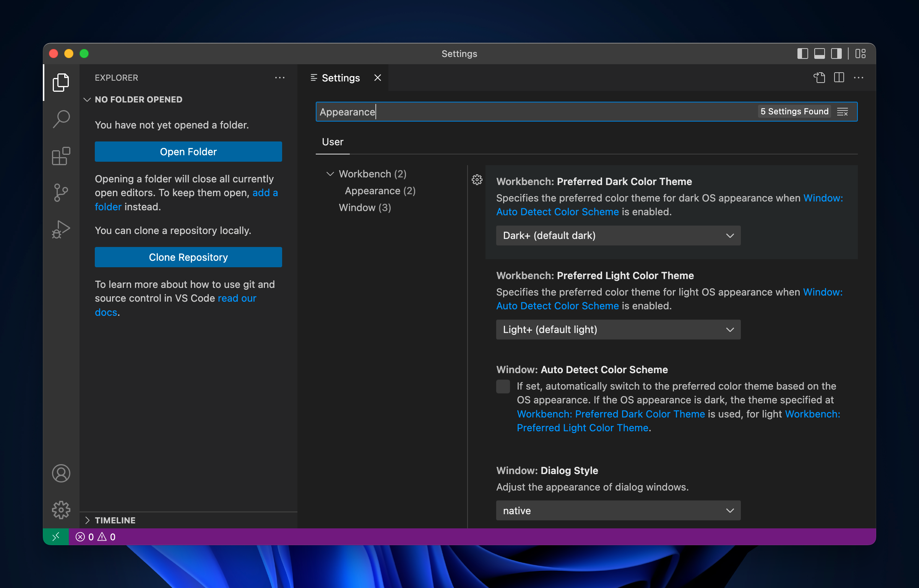Expand the Timeline section
The width and height of the screenshot is (919, 588).
[x=115, y=520]
